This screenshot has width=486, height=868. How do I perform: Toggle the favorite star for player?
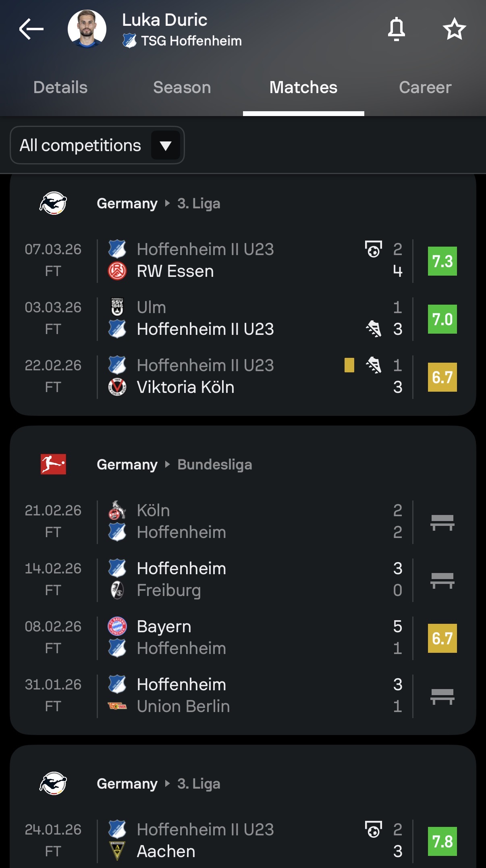(454, 29)
